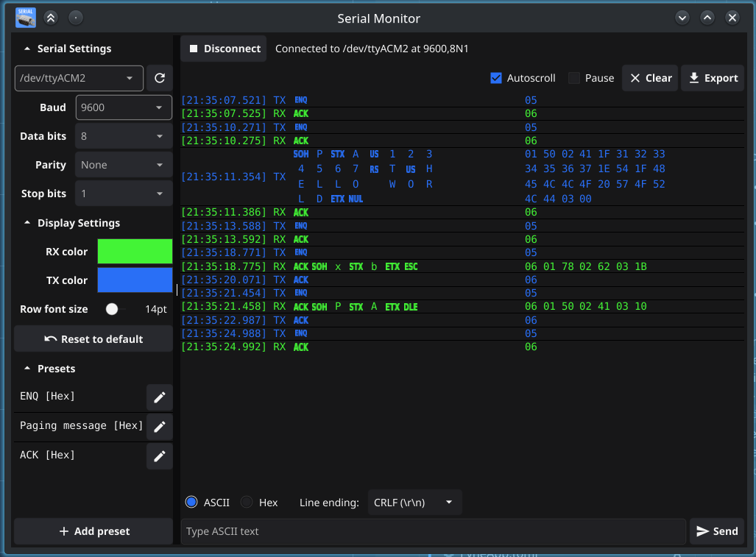The width and height of the screenshot is (756, 557).
Task: Refresh the serial port list
Action: (x=160, y=78)
